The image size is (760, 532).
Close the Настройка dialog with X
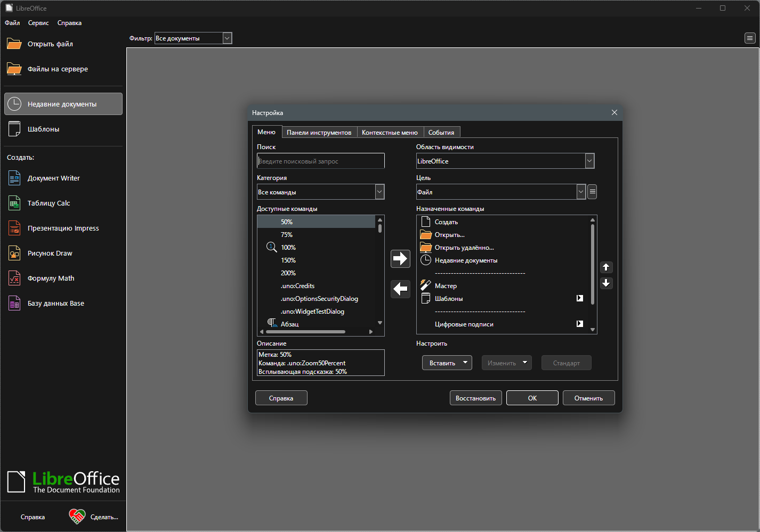(614, 112)
